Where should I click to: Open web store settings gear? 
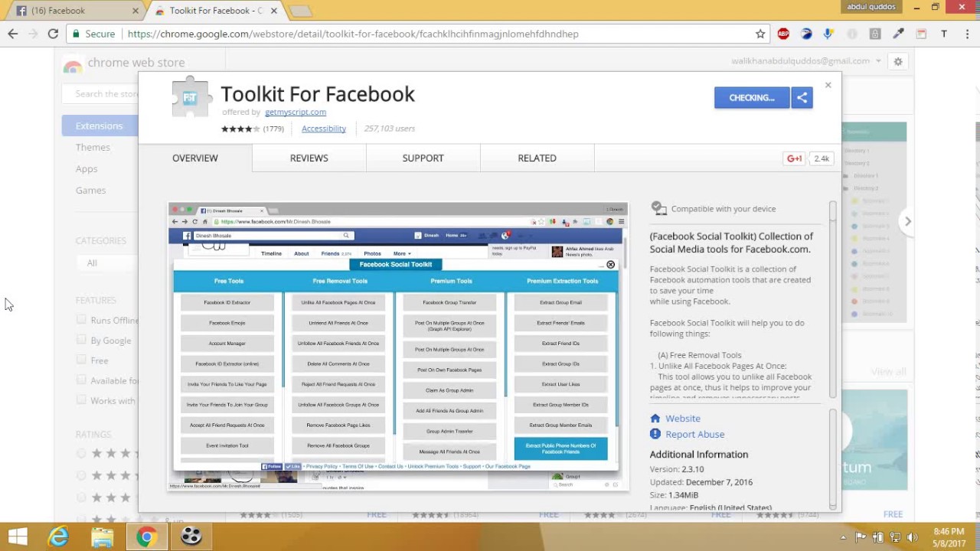[898, 61]
